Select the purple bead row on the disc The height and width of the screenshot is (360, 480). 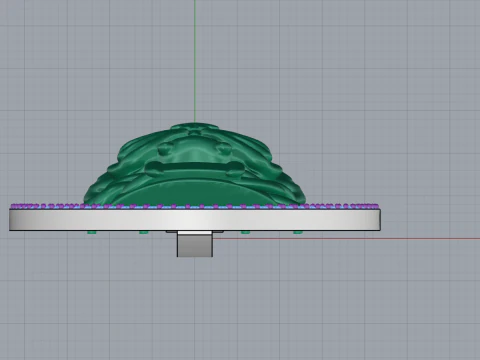click(x=195, y=206)
